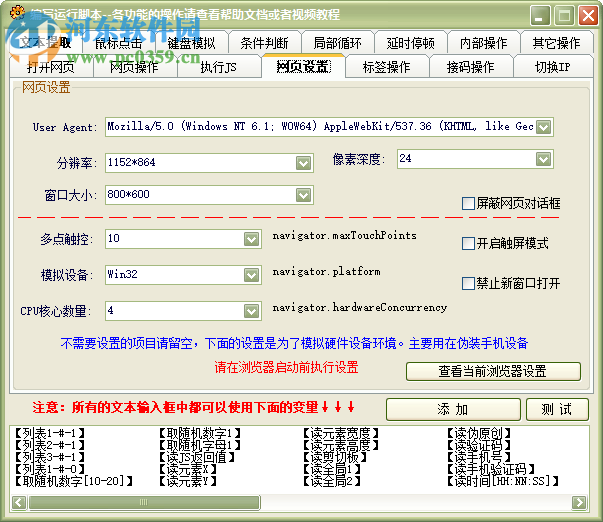The image size is (603, 522).
Task: Select variable 【读伪原创】
Action: [479, 434]
